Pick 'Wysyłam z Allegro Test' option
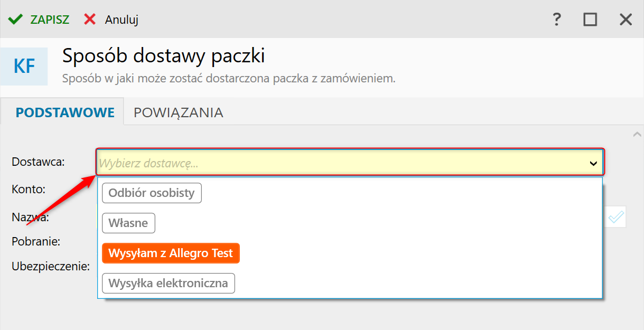 click(x=171, y=253)
